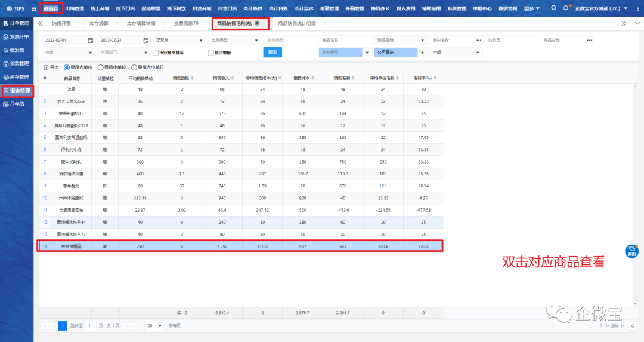Switch to the 库存清算 tab

[102, 23]
